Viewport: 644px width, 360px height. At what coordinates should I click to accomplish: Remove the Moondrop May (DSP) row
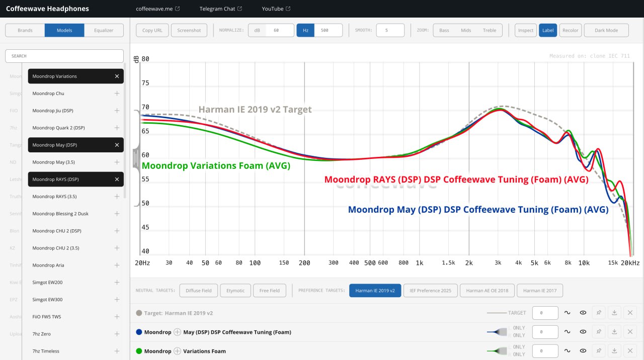(630, 332)
